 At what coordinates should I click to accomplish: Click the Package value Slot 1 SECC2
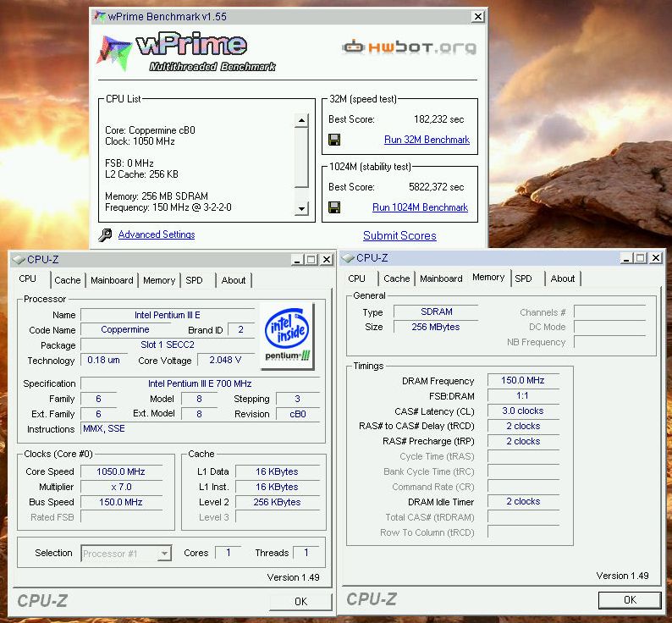[x=168, y=345]
